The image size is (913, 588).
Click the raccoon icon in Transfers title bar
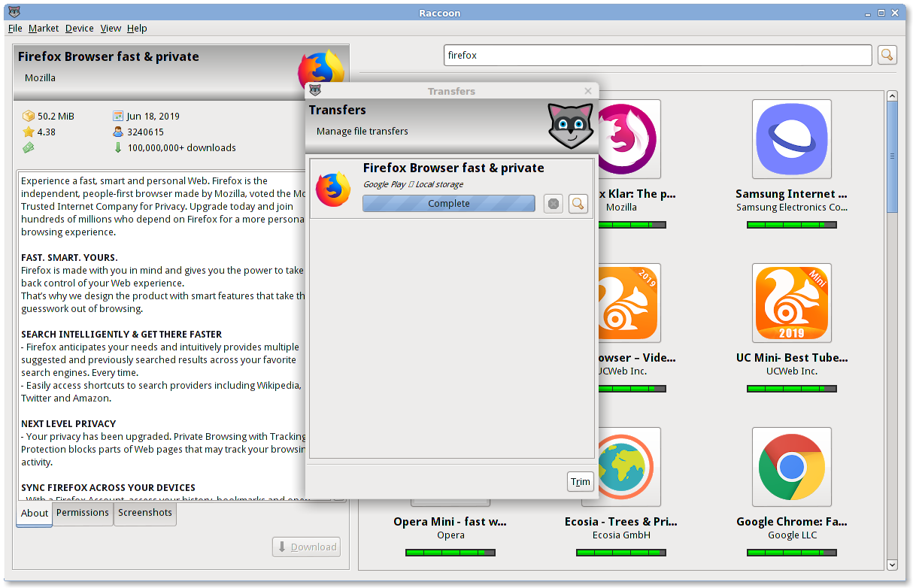315,90
